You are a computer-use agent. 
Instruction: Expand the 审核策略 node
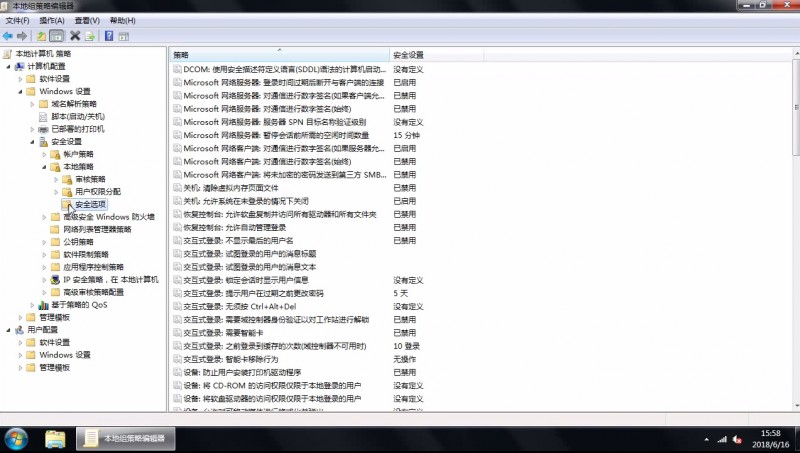click(56, 180)
